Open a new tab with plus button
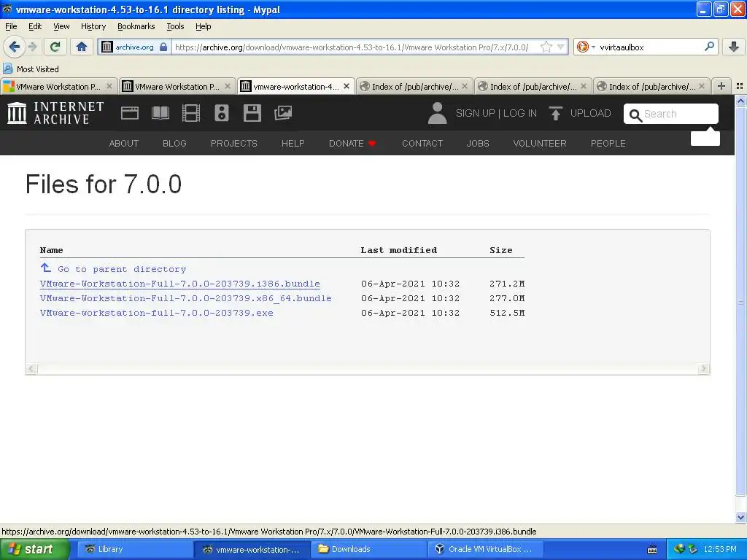The height and width of the screenshot is (560, 747). click(721, 86)
